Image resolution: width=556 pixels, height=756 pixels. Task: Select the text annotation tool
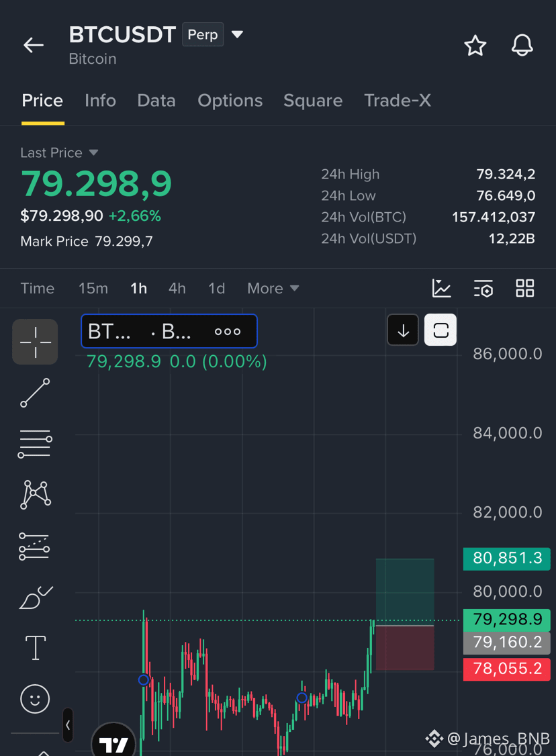(x=35, y=647)
